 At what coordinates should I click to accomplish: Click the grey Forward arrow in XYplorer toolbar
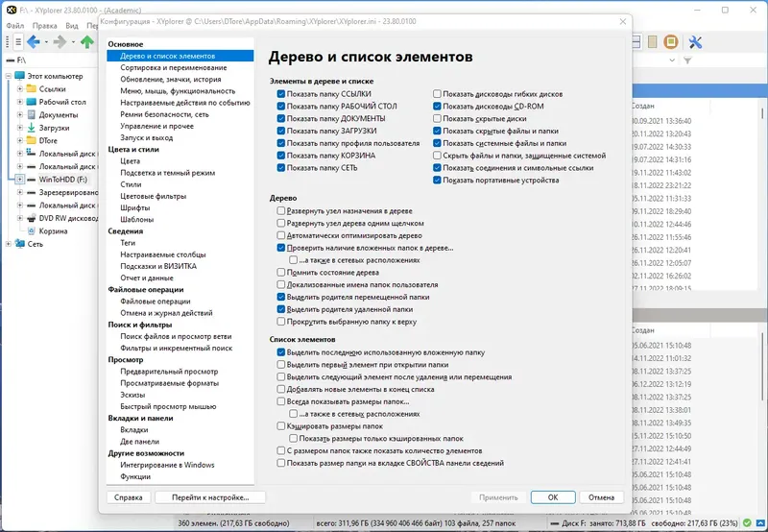point(60,42)
